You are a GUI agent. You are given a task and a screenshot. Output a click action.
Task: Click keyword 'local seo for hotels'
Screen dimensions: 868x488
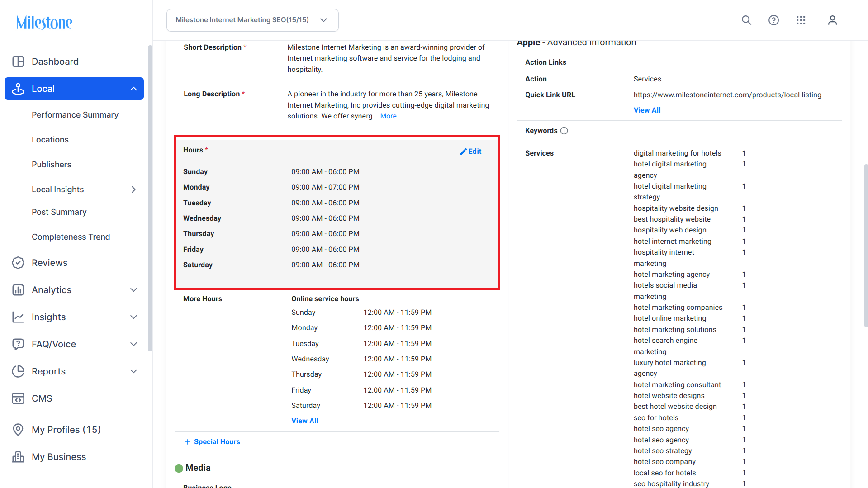(x=664, y=473)
